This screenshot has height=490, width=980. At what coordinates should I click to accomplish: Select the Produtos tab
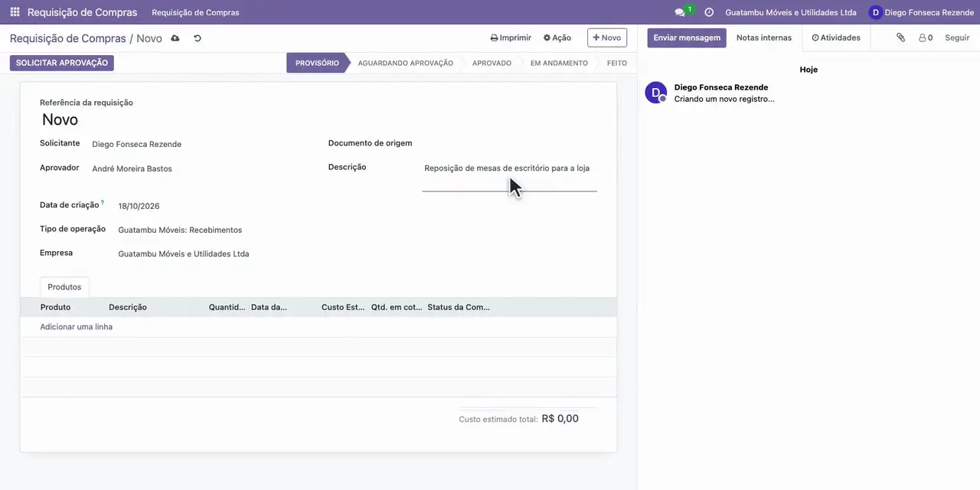64,287
